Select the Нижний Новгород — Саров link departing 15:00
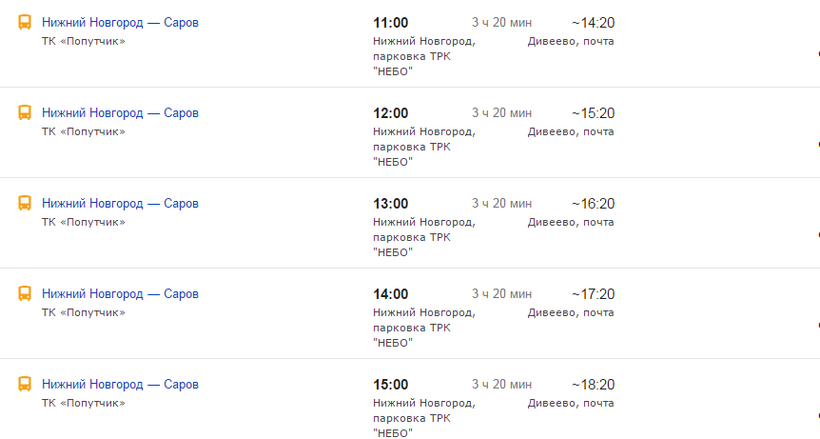This screenshot has height=439, width=820. [x=120, y=384]
